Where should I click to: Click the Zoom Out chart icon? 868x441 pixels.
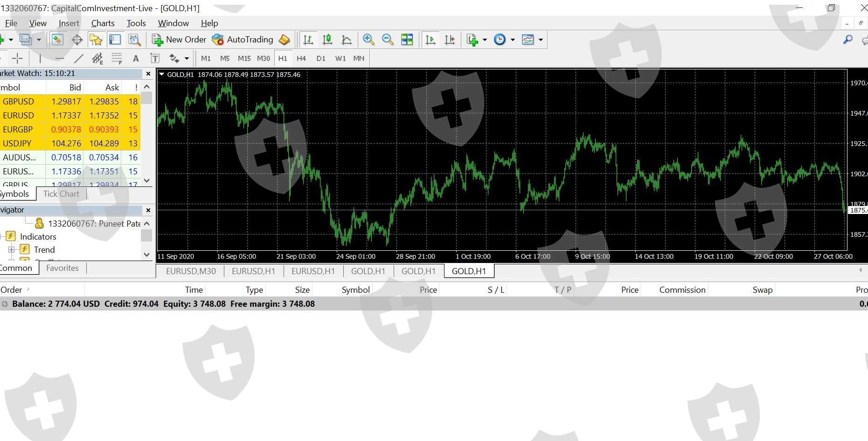coord(388,40)
